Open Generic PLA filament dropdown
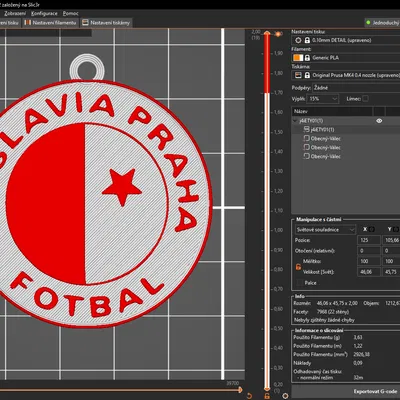400x400 pixels. pyautogui.click(x=346, y=58)
